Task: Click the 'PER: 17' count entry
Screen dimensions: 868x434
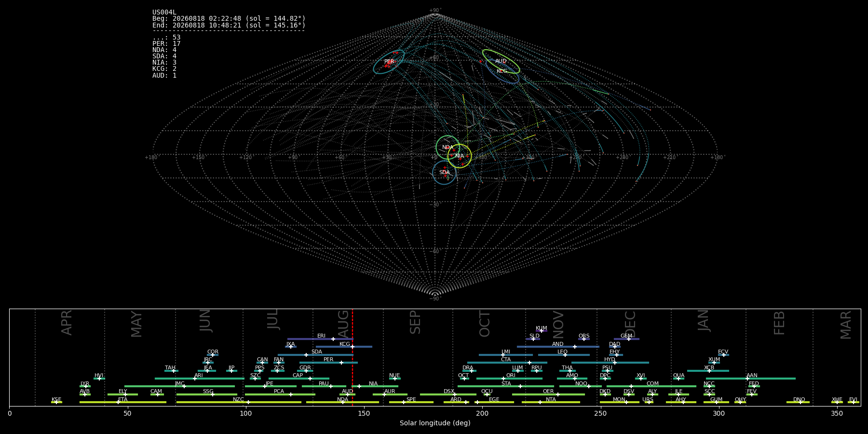Action: point(166,43)
